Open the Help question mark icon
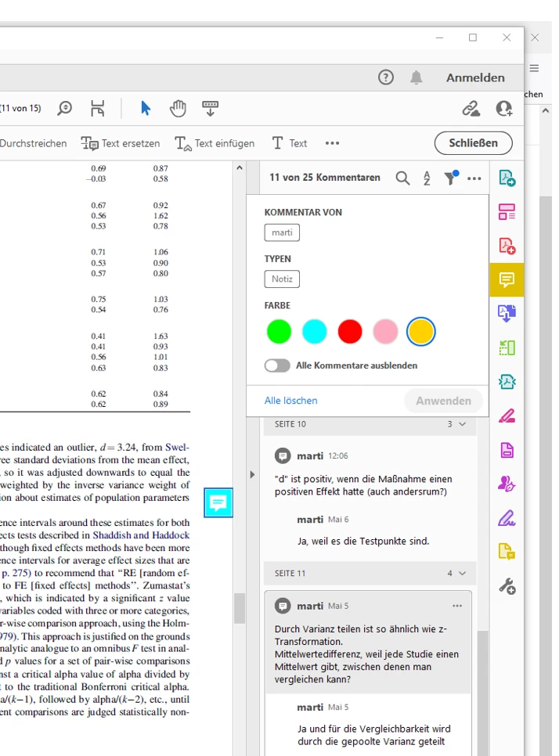Screen dimensions: 559x756 (385, 77)
